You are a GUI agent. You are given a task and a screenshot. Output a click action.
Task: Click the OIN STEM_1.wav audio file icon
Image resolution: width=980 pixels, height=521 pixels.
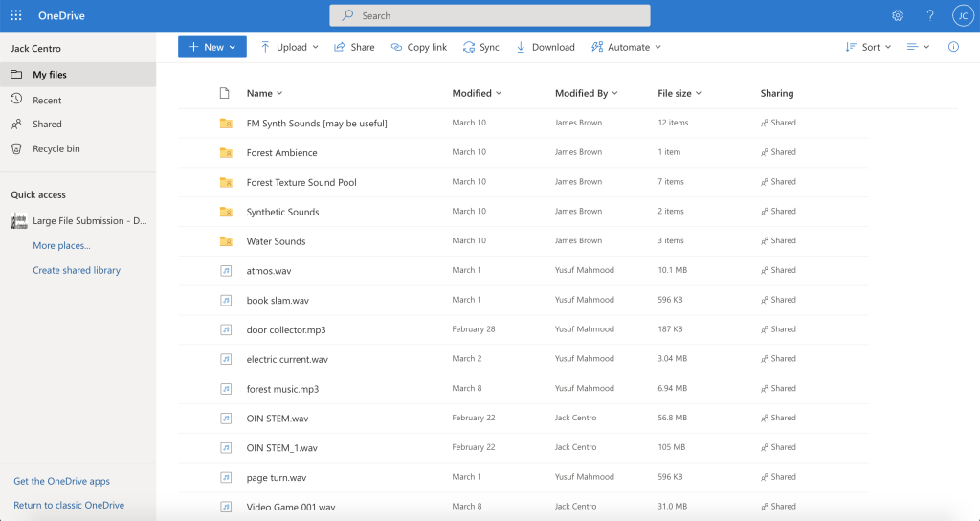click(226, 448)
